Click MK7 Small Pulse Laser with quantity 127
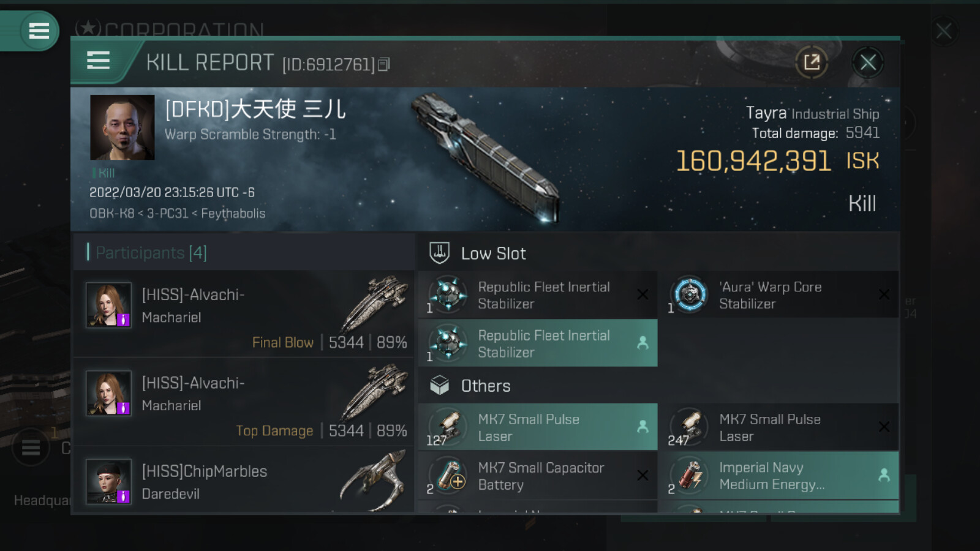 pyautogui.click(x=537, y=427)
